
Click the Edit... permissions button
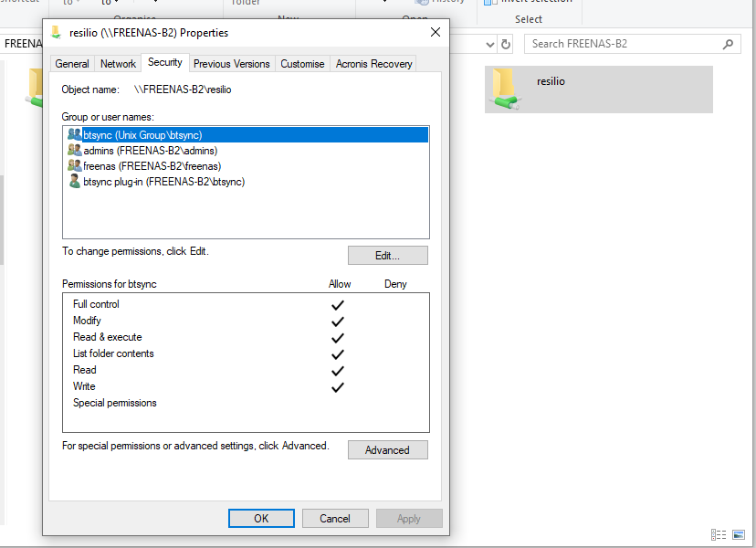coord(388,256)
